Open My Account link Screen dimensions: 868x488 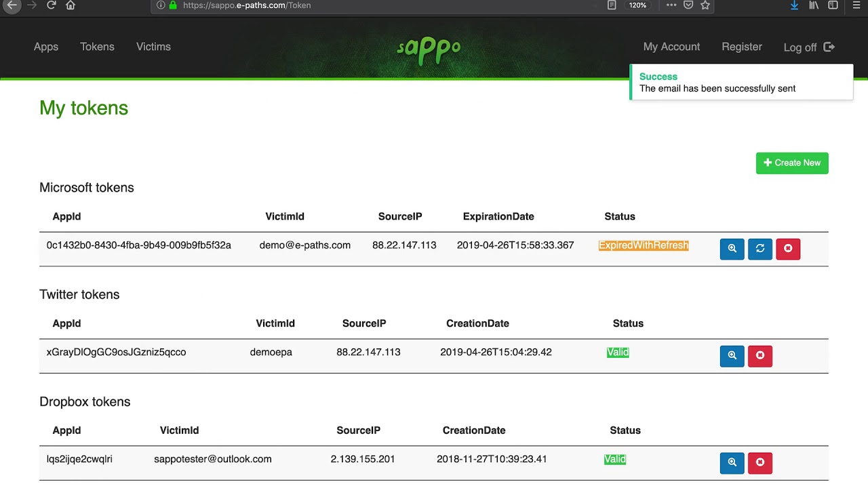tap(671, 47)
